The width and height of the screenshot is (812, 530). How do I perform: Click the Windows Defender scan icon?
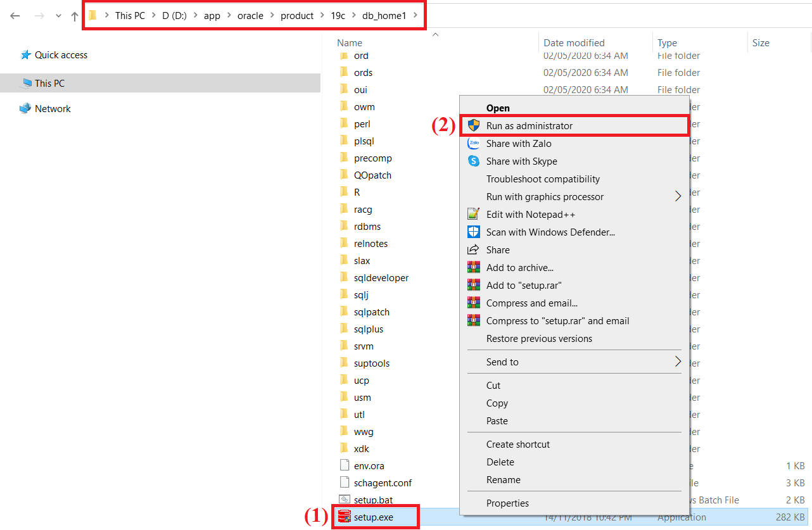[473, 232]
